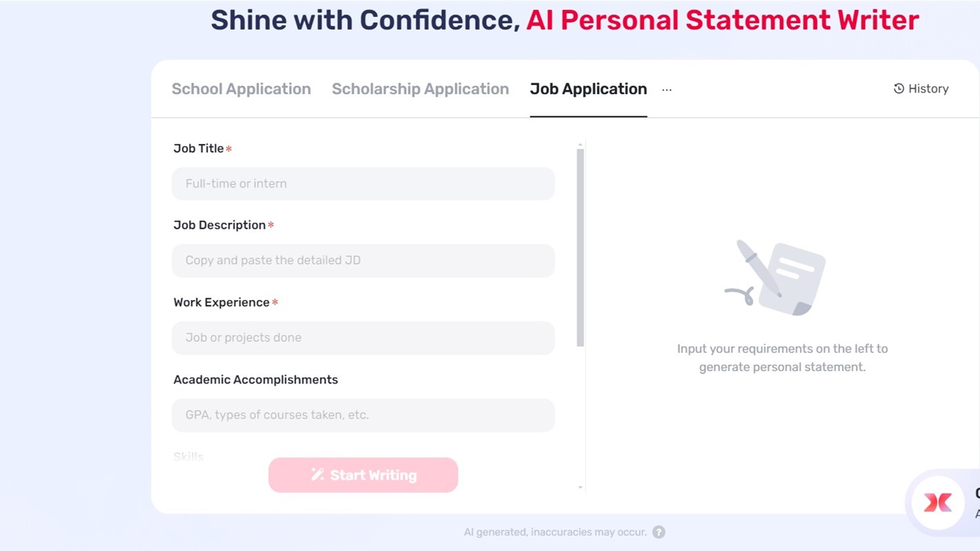Focus the Work Experience text box

pos(363,337)
